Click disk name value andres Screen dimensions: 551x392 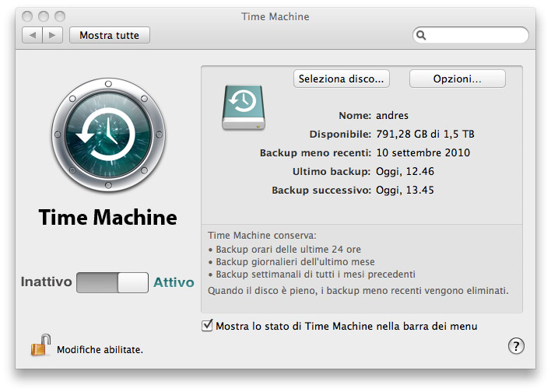392,116
